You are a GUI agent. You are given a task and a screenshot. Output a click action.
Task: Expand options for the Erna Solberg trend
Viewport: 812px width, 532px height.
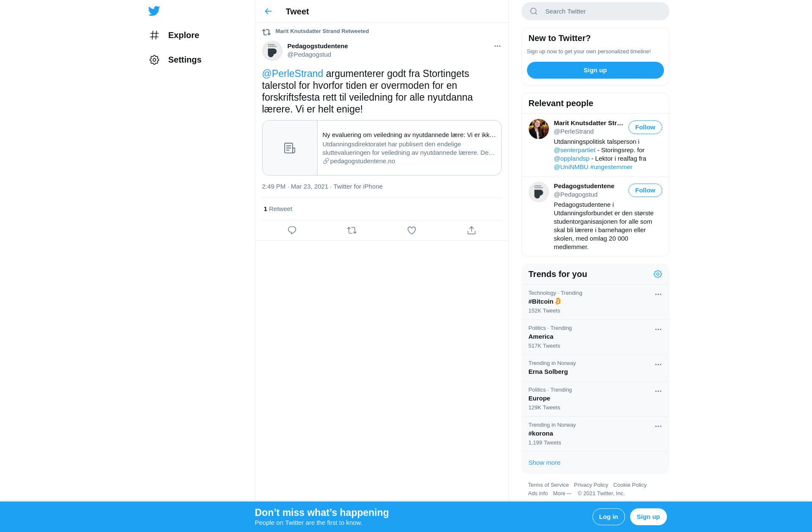point(658,365)
